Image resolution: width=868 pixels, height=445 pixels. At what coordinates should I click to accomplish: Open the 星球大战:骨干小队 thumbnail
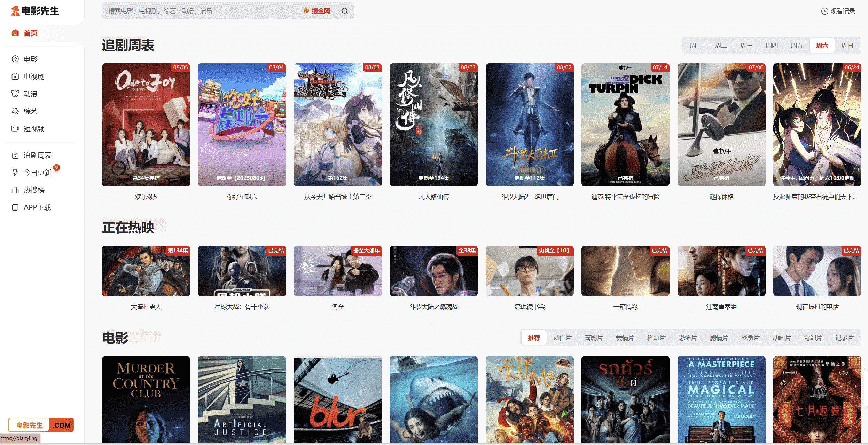click(x=242, y=271)
